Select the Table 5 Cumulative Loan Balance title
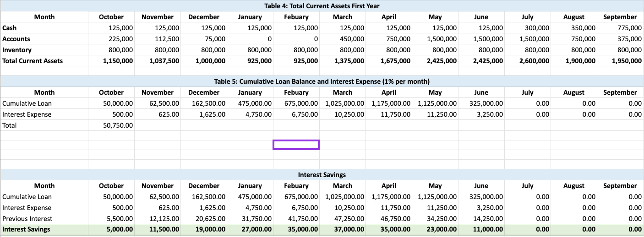 tap(322, 81)
